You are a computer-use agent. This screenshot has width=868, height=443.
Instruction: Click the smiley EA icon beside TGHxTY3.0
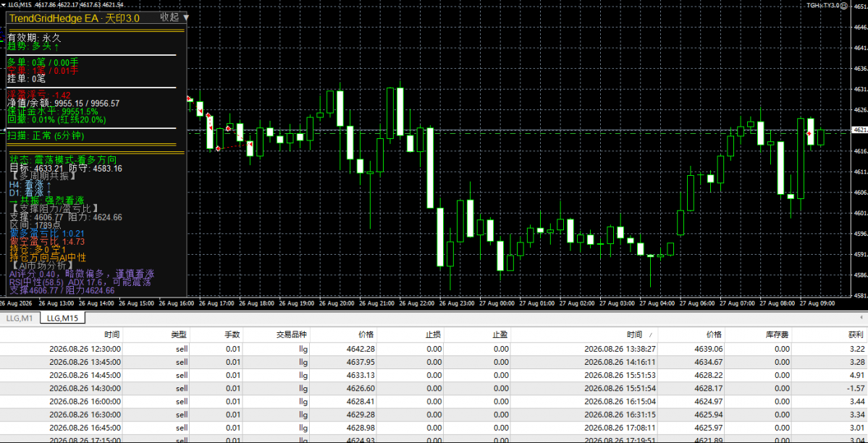845,4
